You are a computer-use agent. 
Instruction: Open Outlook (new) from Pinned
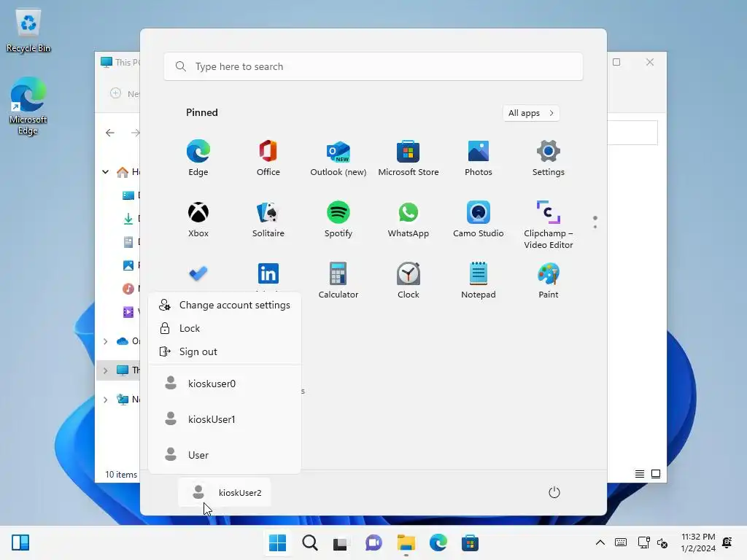click(x=338, y=158)
